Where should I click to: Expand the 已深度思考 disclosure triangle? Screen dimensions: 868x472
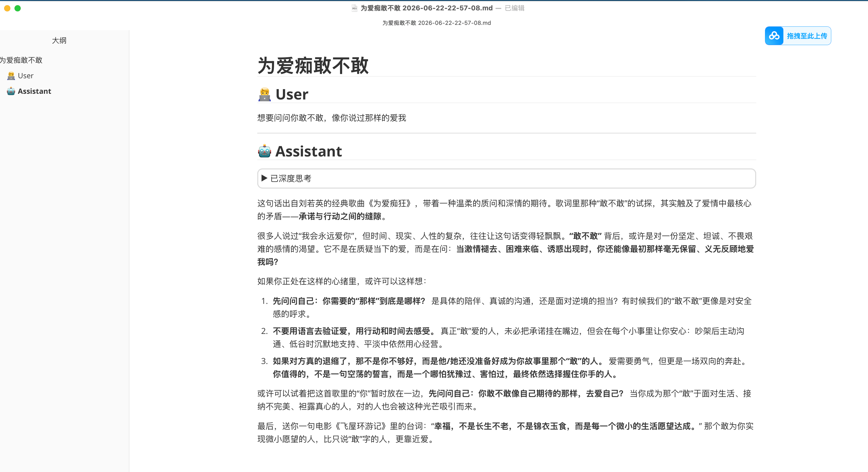click(x=264, y=178)
